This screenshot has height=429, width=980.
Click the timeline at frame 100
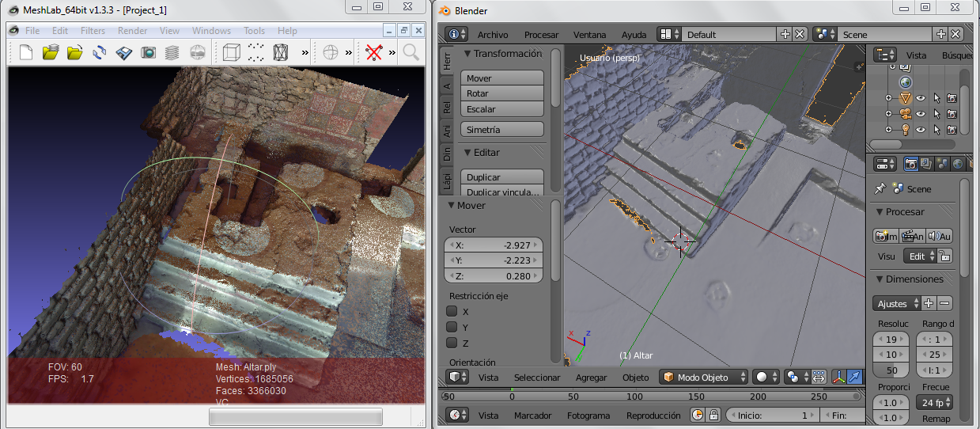coord(634,397)
